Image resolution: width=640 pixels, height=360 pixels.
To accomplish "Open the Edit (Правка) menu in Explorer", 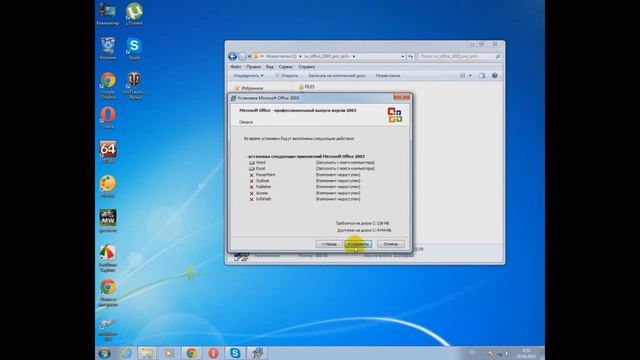I will coord(253,67).
